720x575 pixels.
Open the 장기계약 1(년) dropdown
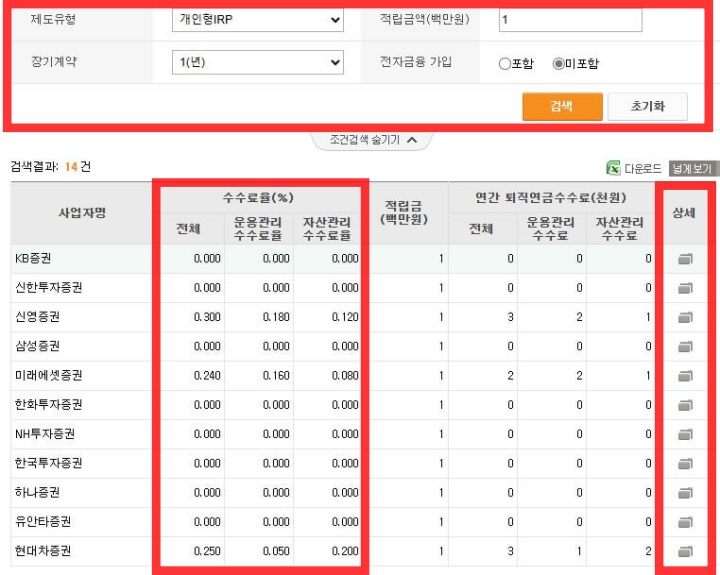tap(258, 62)
